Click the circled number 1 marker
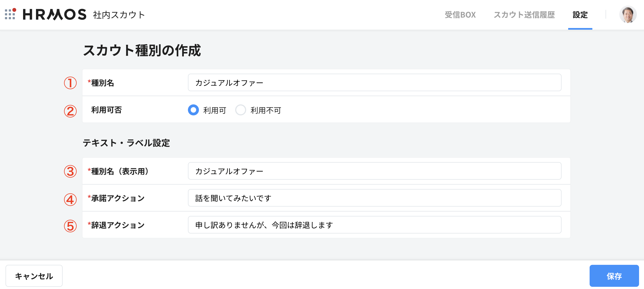This screenshot has height=289, width=644. point(70,83)
